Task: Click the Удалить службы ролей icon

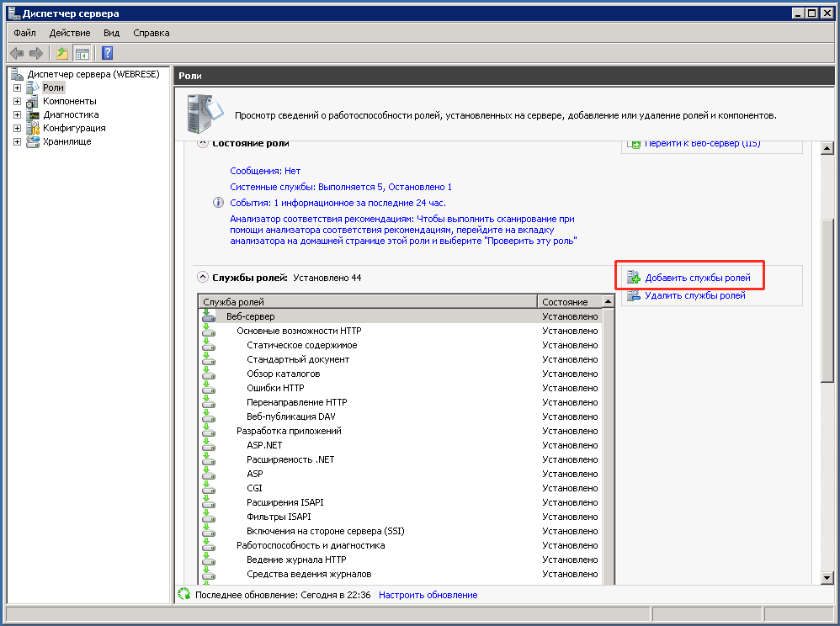Action: tap(634, 295)
